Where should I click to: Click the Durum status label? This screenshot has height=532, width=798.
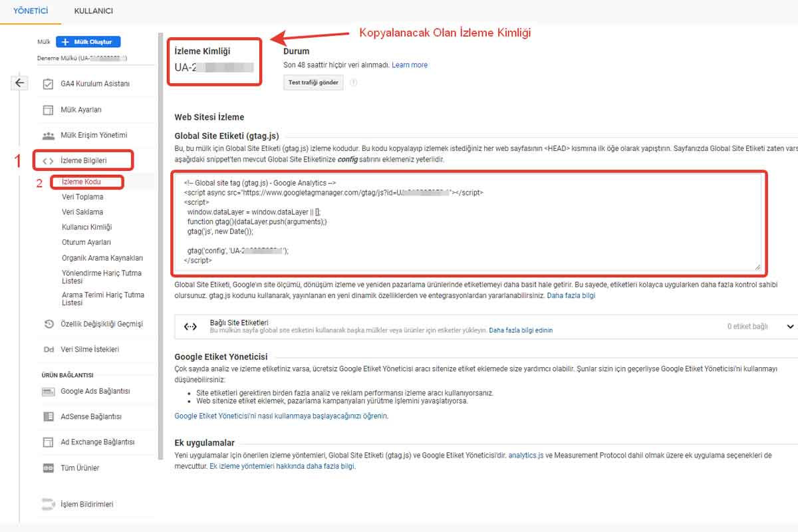(x=296, y=51)
